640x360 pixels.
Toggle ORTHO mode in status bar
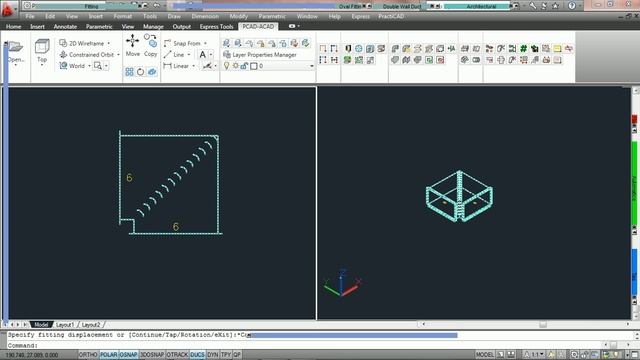point(88,355)
